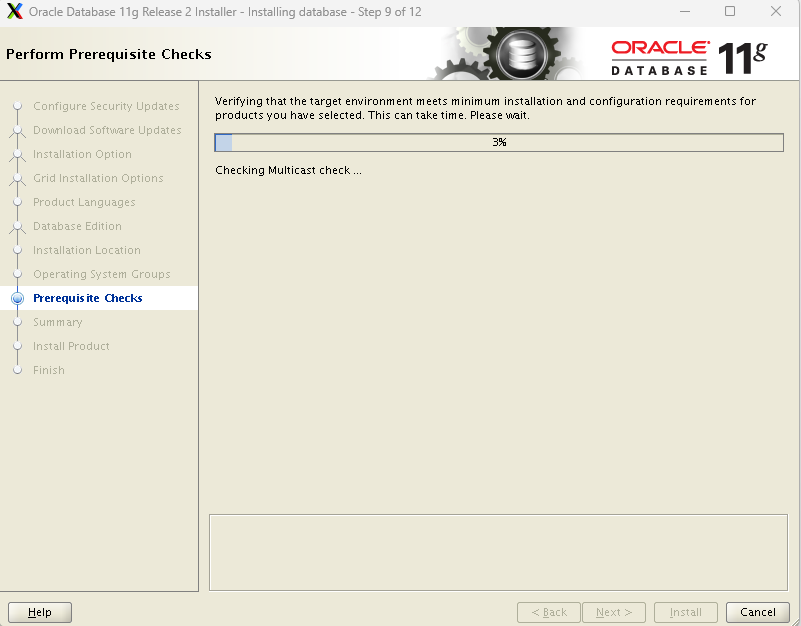
Task: Select Installation Location step
Action: point(87,250)
